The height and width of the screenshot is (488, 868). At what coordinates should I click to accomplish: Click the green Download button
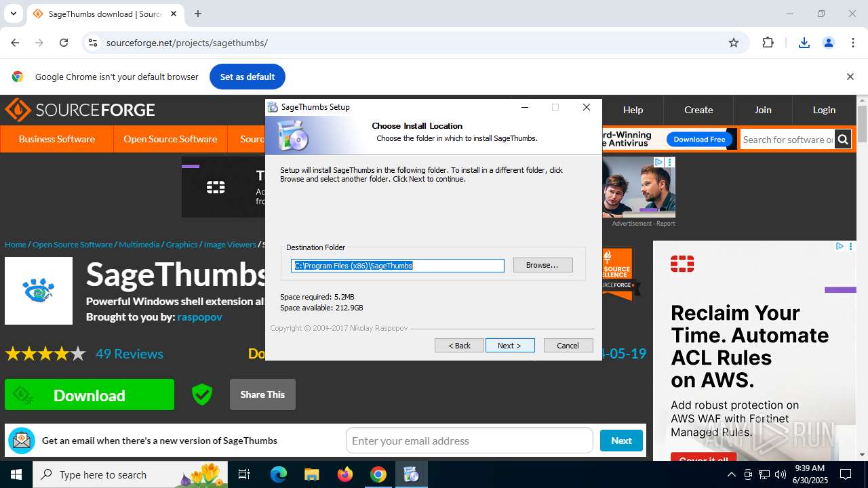tap(90, 395)
